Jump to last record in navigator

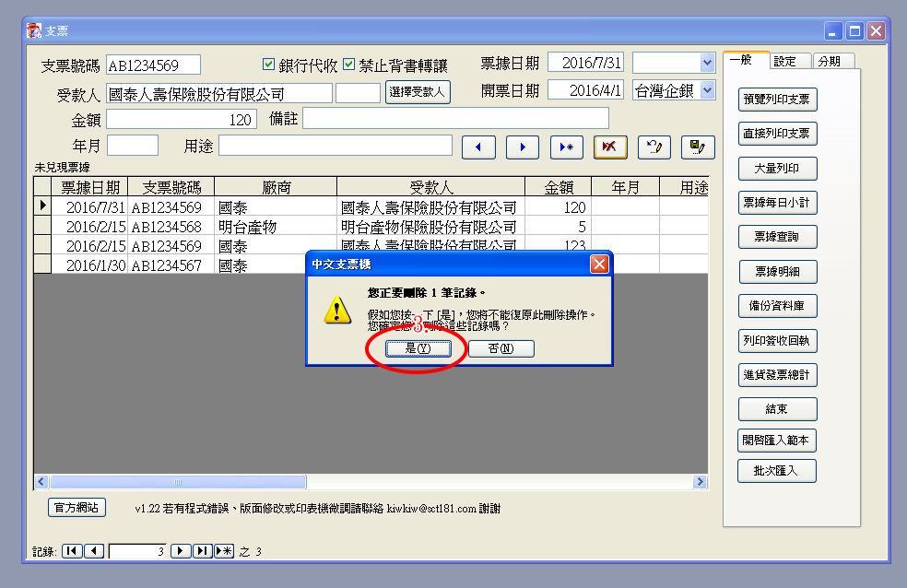point(203,551)
